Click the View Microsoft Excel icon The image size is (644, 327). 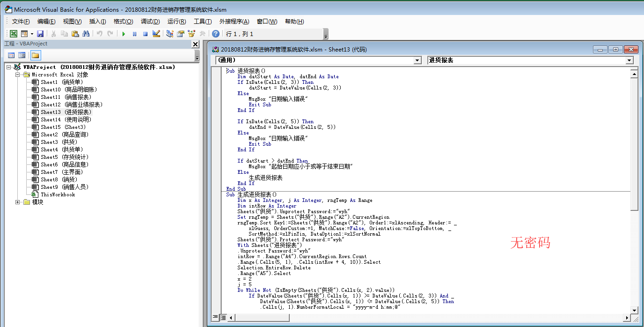(14, 34)
